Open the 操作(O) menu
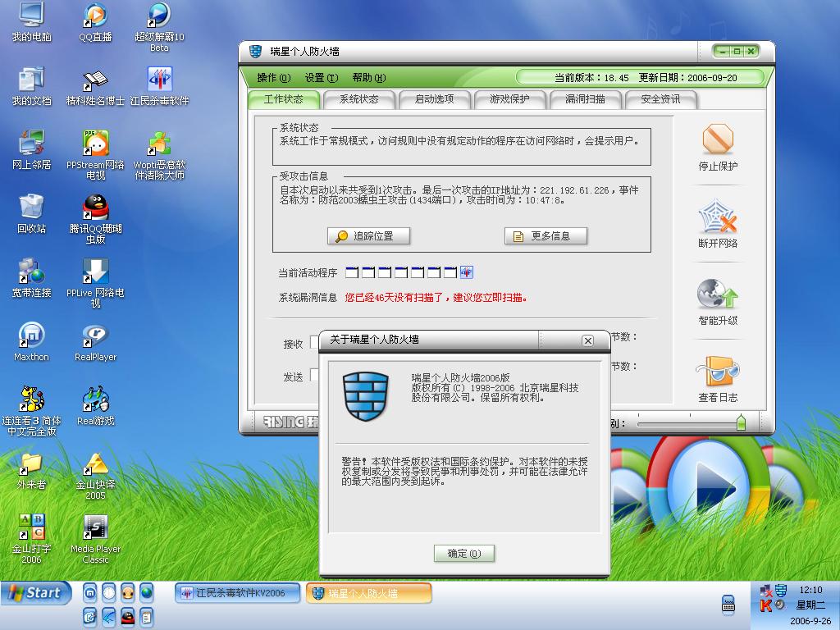The image size is (840, 630). [x=274, y=78]
